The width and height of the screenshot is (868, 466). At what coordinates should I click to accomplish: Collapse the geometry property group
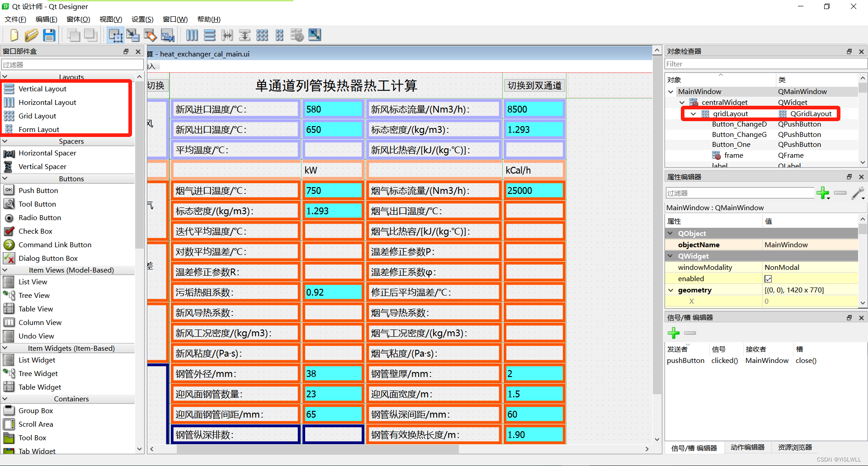[670, 290]
